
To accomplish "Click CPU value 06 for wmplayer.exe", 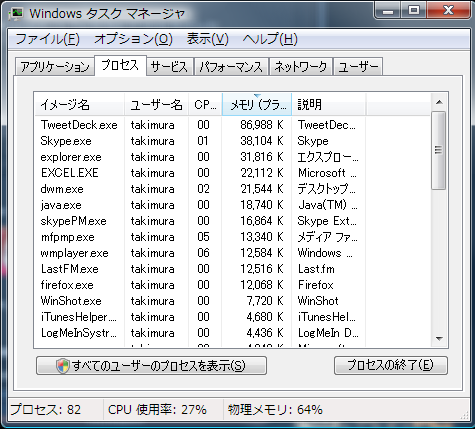I will coord(203,253).
